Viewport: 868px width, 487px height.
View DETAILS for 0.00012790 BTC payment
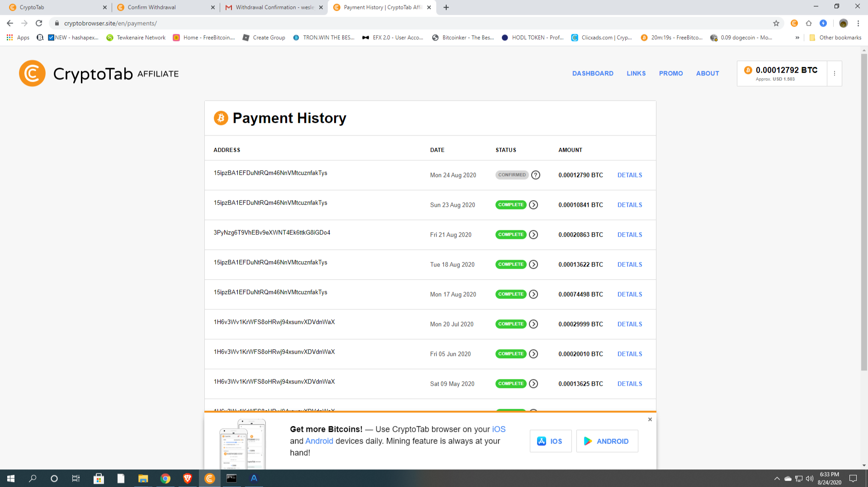pyautogui.click(x=630, y=175)
